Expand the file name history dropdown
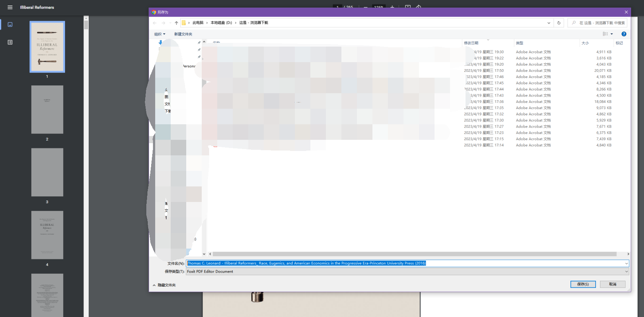The height and width of the screenshot is (317, 644). coord(626,263)
